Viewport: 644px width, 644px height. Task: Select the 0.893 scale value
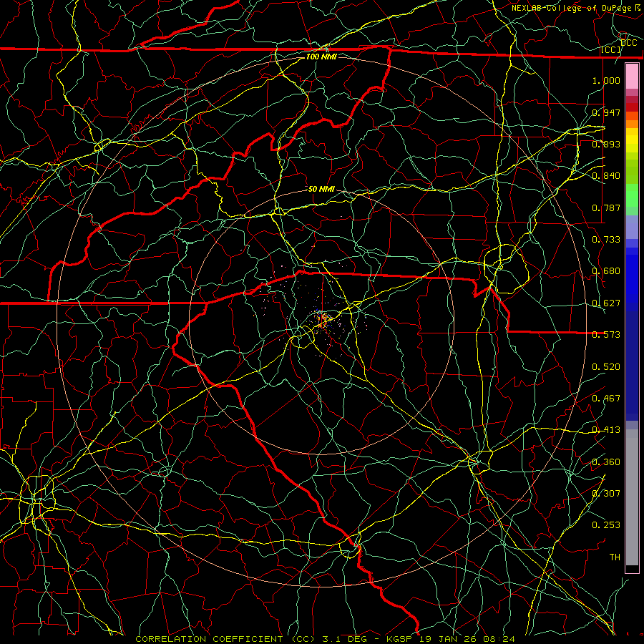[606, 144]
